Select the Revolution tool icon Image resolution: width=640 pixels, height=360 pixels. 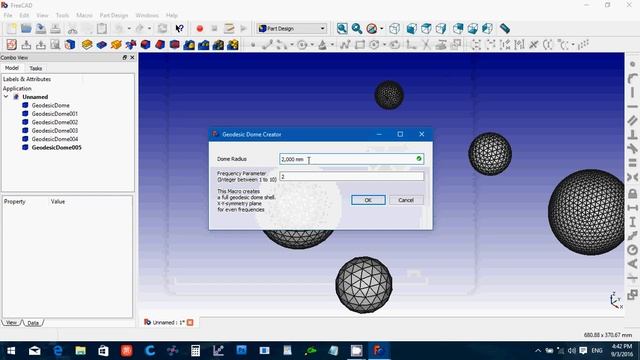(x=116, y=44)
